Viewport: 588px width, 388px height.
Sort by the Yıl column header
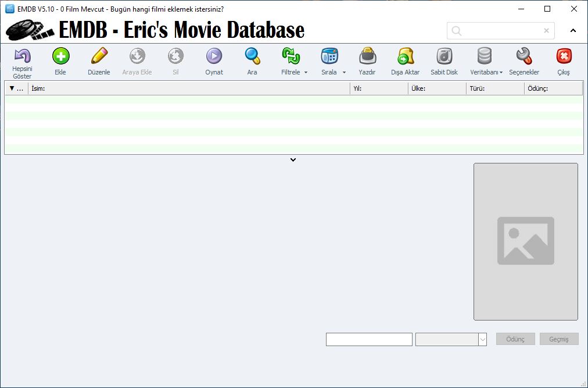point(379,88)
